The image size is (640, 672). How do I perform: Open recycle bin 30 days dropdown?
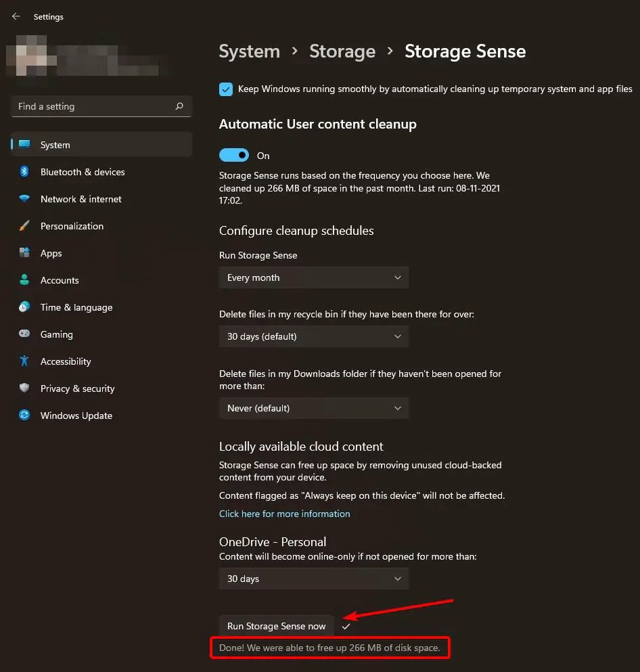point(314,336)
